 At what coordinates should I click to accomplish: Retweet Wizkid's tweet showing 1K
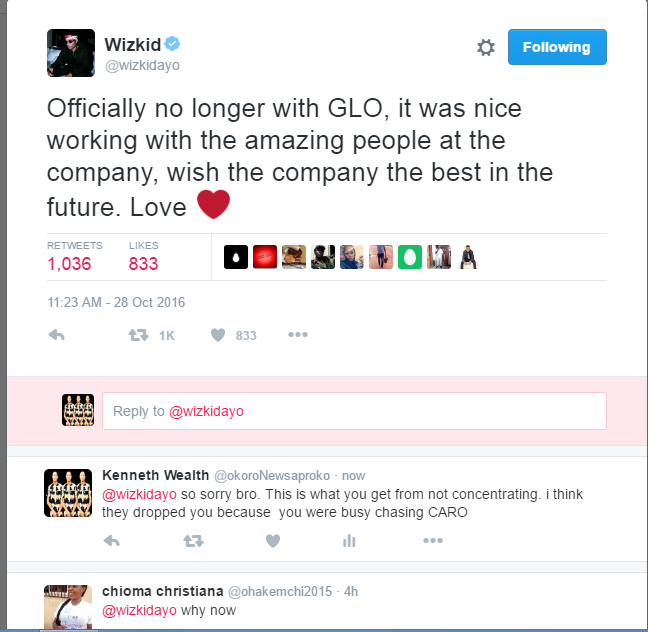[138, 335]
